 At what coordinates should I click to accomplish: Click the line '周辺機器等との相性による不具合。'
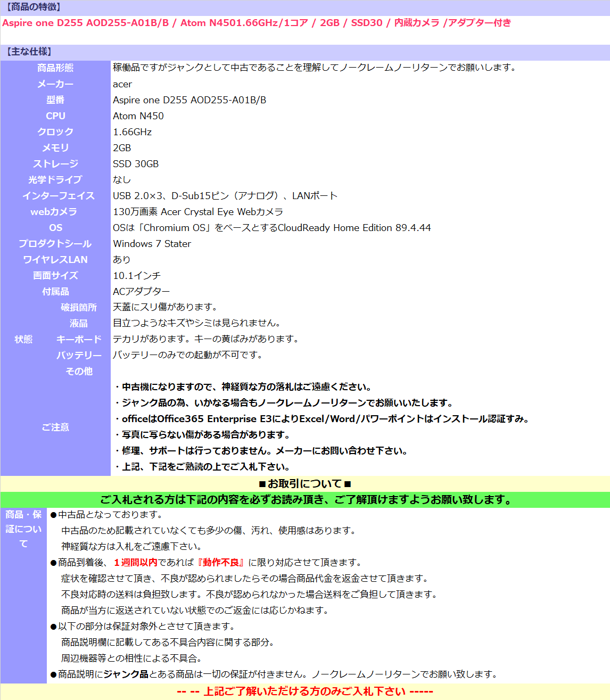tap(131, 658)
